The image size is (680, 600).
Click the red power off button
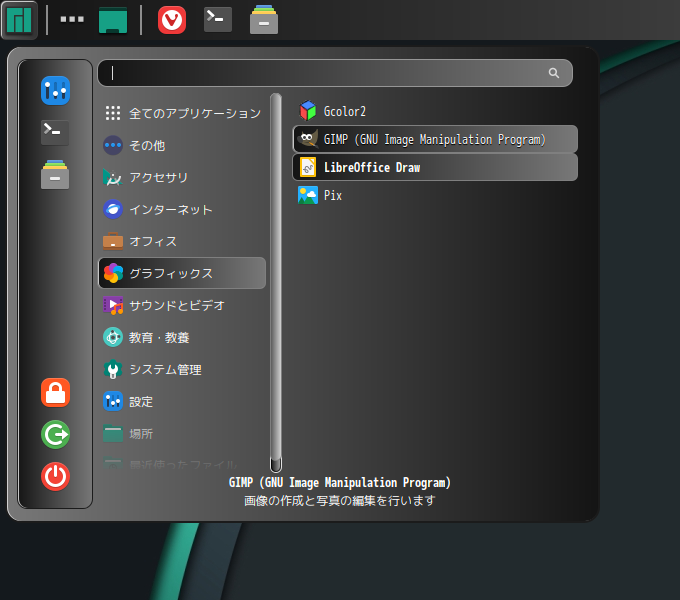tap(55, 476)
